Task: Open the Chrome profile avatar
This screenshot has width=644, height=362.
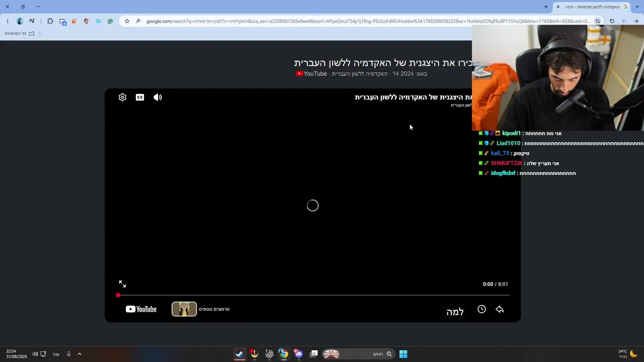Action: [20, 21]
